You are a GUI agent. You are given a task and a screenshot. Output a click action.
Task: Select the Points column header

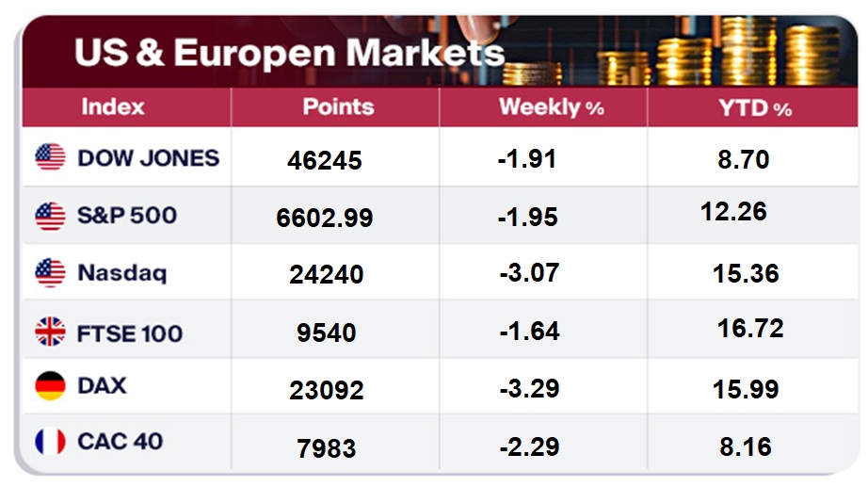(x=338, y=106)
